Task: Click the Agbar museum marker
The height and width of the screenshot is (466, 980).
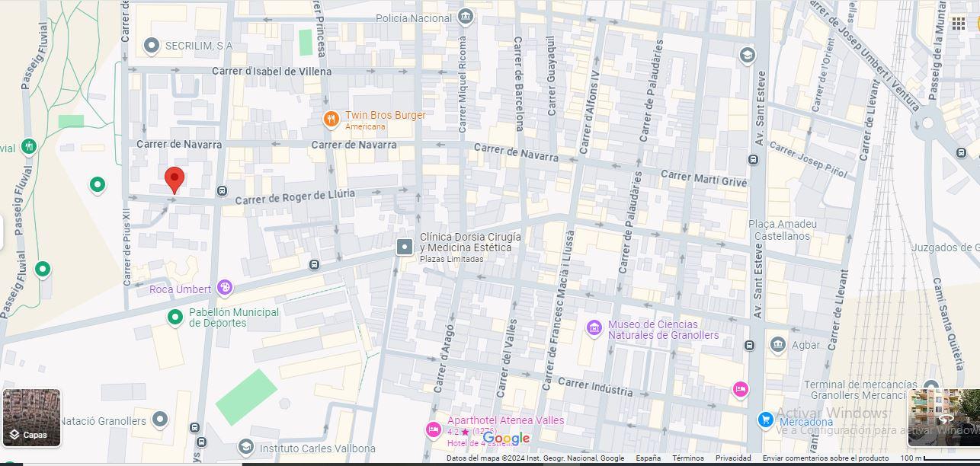Action: tap(777, 345)
